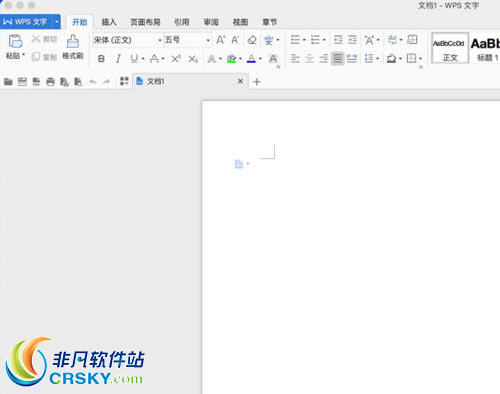Click the open folder icon in quick toolbar
The width and height of the screenshot is (500, 394).
(x=8, y=82)
